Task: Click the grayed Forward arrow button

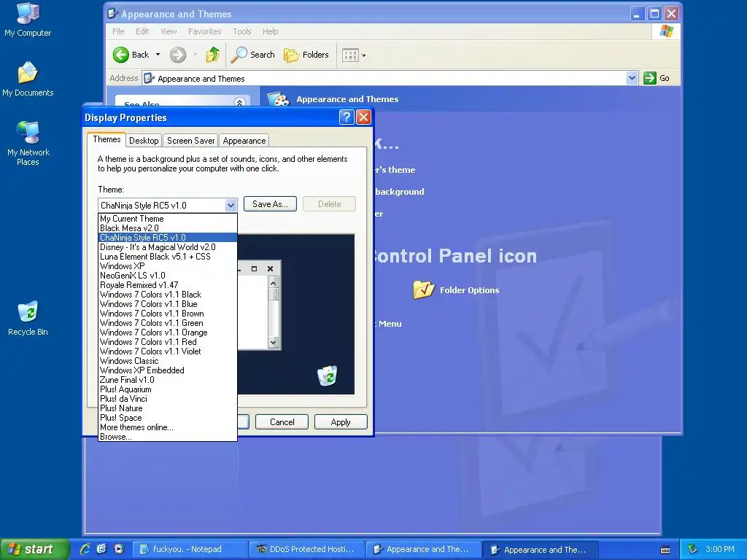Action: pyautogui.click(x=178, y=55)
